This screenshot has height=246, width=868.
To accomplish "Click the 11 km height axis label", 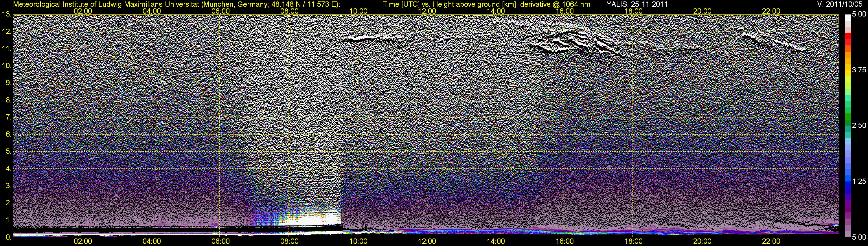I will 6,49.
